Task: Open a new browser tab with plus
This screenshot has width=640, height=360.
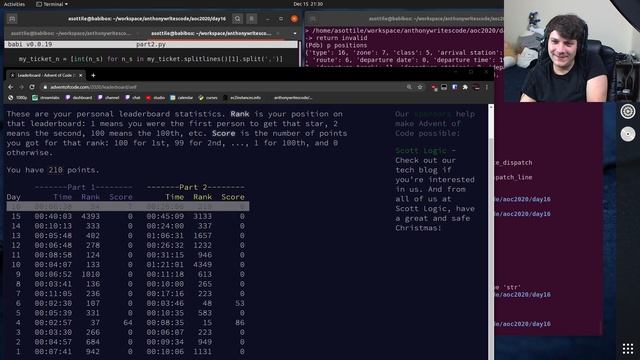Action: [93, 75]
